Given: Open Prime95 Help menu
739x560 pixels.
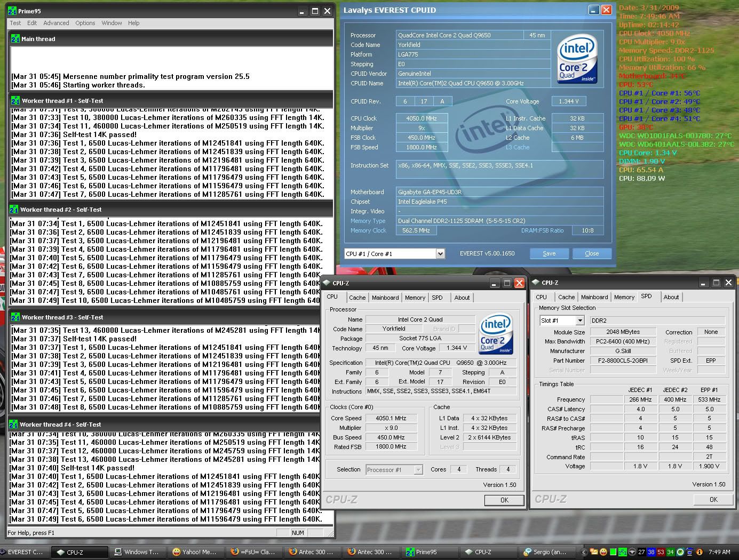Looking at the screenshot, I should pos(133,23).
